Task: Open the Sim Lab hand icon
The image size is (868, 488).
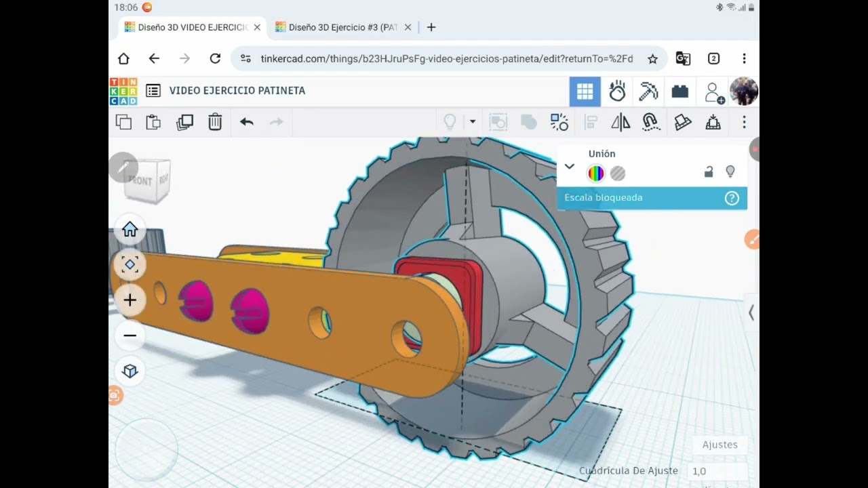Action: coord(617,91)
